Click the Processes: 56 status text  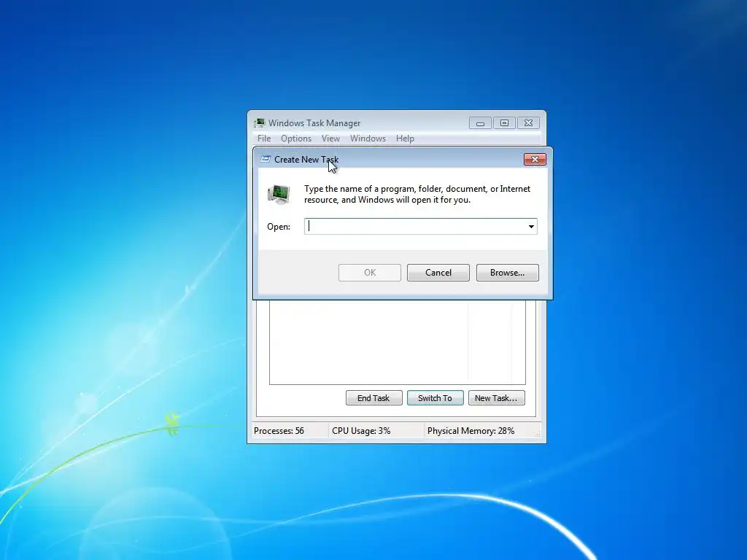click(x=279, y=431)
